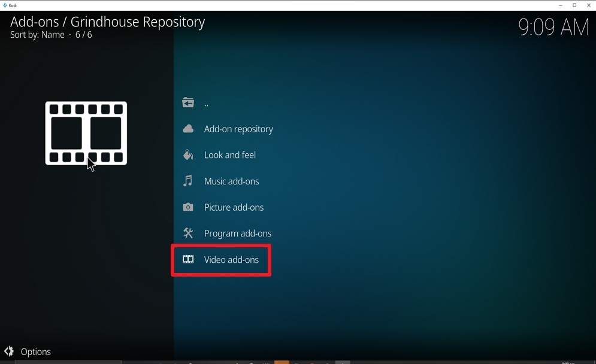The image size is (596, 364).
Task: Click the Options gear icon
Action: [9, 351]
